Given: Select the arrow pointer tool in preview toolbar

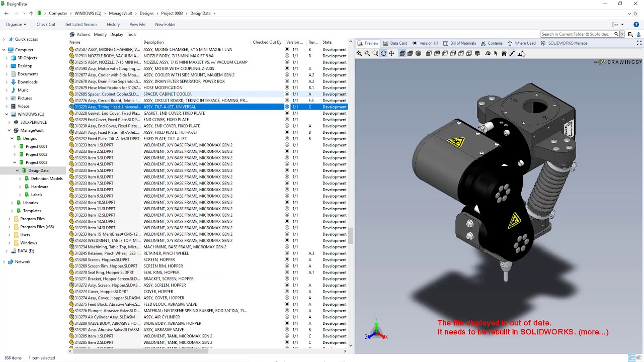Looking at the screenshot, I should (x=496, y=53).
